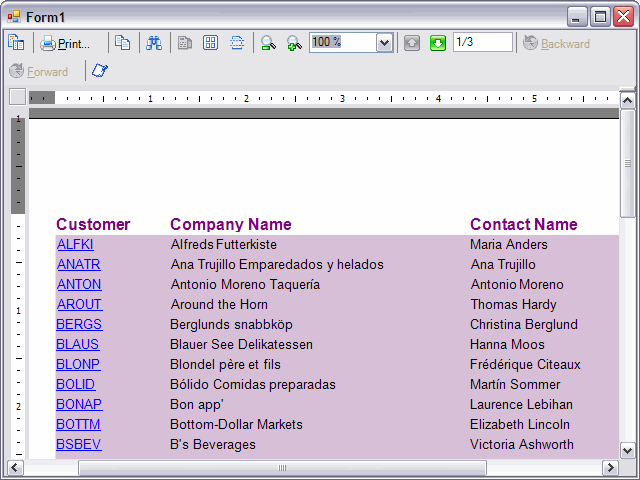Click the zoom out magnifier icon
640x480 pixels.
coord(268,43)
